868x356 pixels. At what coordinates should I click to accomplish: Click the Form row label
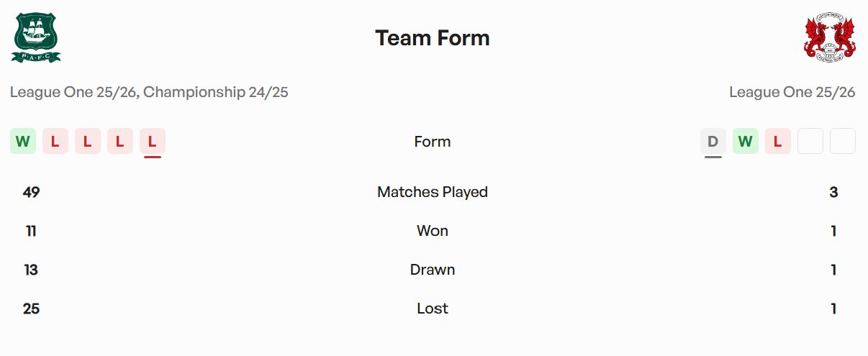433,142
